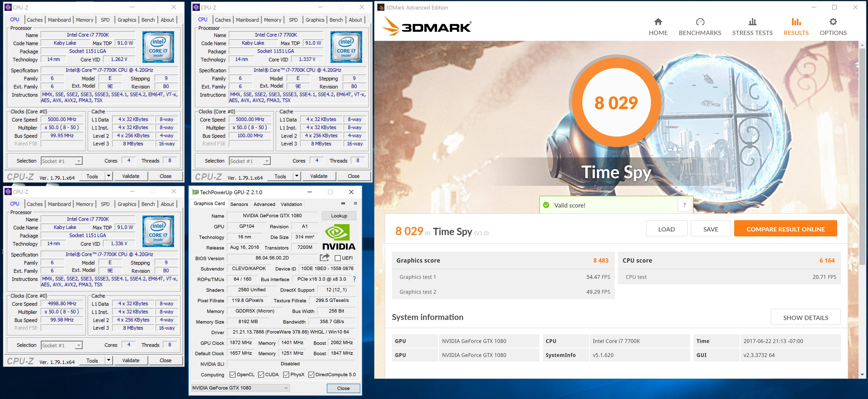Screen dimensions: 868x399
Task: Click valid score help question button
Action: pos(684,205)
